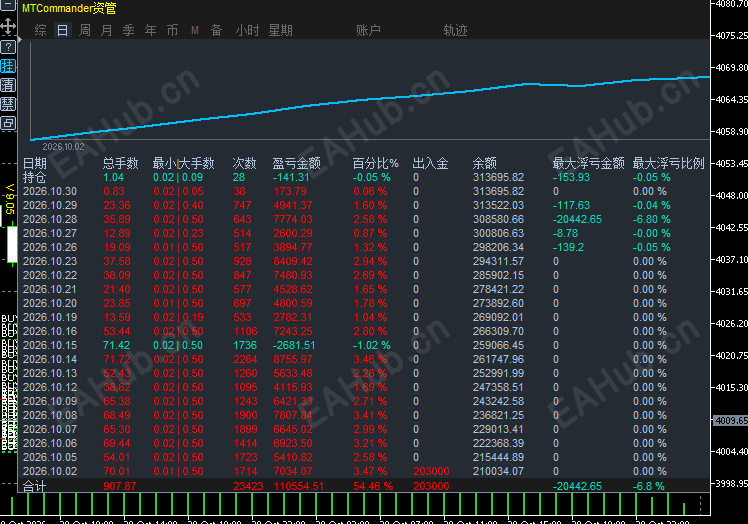The height and width of the screenshot is (524, 748).
Task: Click the total percentage 54.46 %
Action: coord(374,486)
